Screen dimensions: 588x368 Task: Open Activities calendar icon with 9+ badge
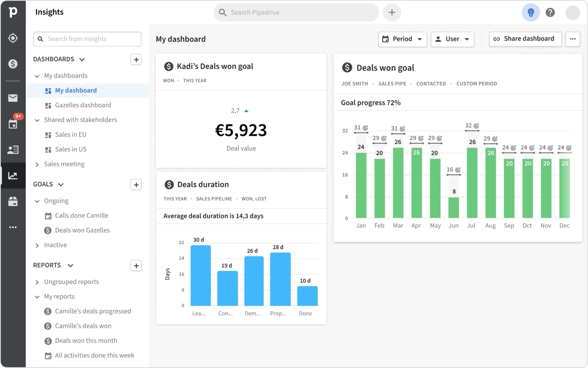pyautogui.click(x=13, y=123)
